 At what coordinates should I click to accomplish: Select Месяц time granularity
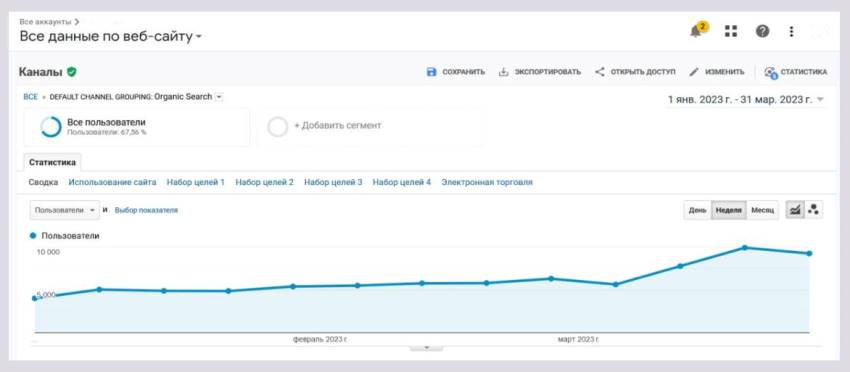tap(763, 210)
